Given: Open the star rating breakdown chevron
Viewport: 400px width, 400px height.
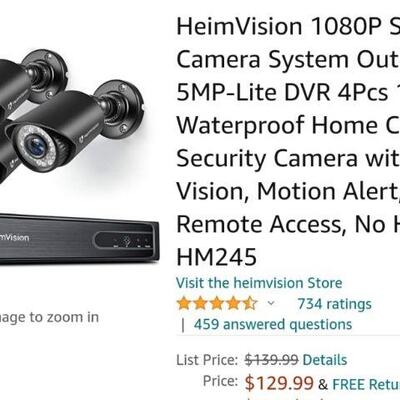Looking at the screenshot, I should [271, 303].
